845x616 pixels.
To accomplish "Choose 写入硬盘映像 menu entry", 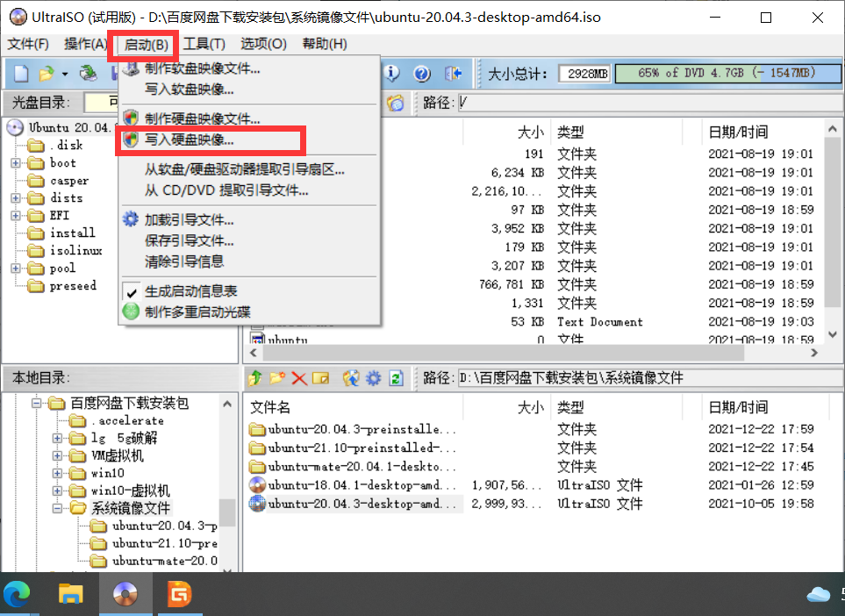I will pyautogui.click(x=249, y=140).
